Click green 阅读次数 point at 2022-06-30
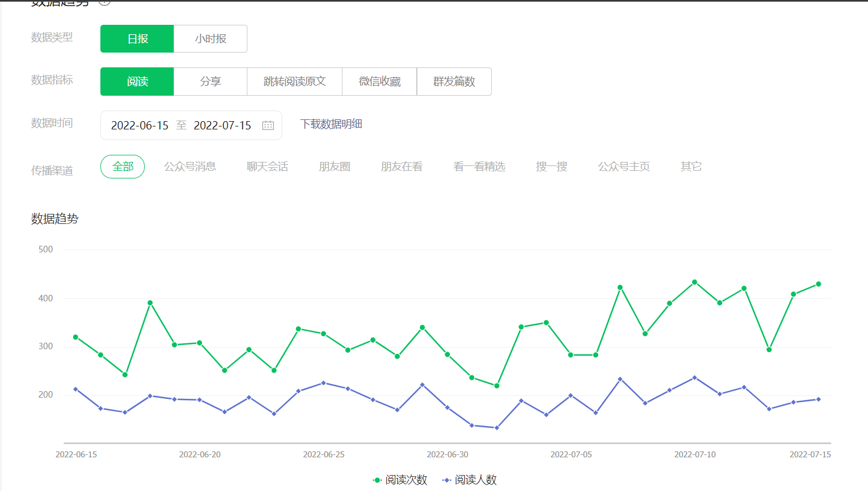The width and height of the screenshot is (868, 491). pyautogui.click(x=448, y=355)
